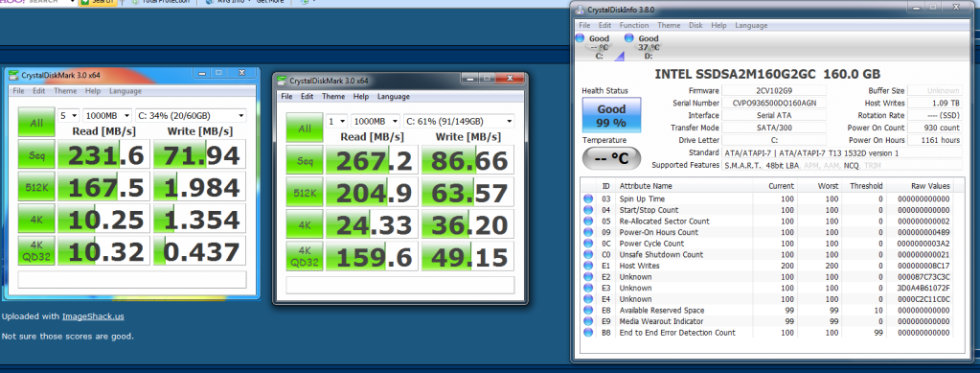This screenshot has width=980, height=373.
Task: Open the ImageShack.us link
Action: 93,316
